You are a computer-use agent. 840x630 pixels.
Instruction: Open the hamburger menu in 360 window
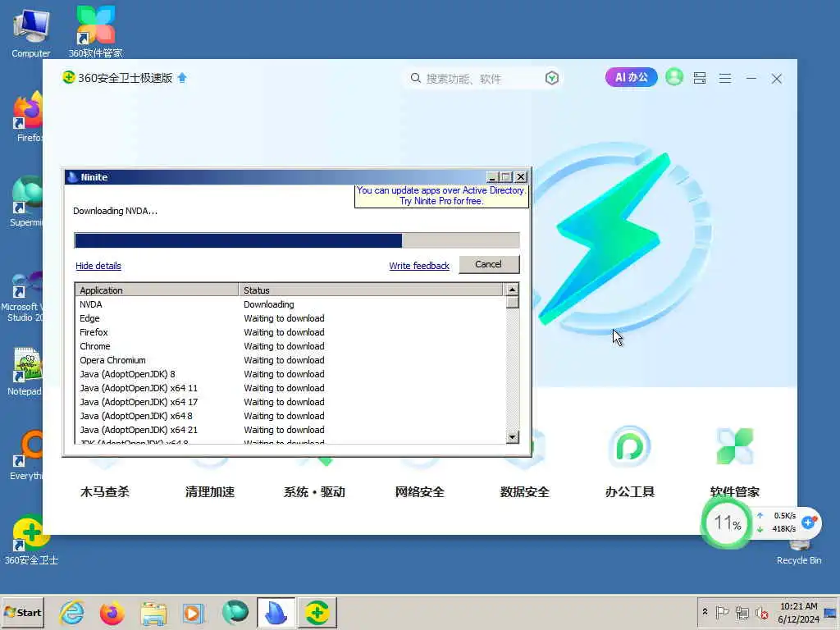pos(725,79)
